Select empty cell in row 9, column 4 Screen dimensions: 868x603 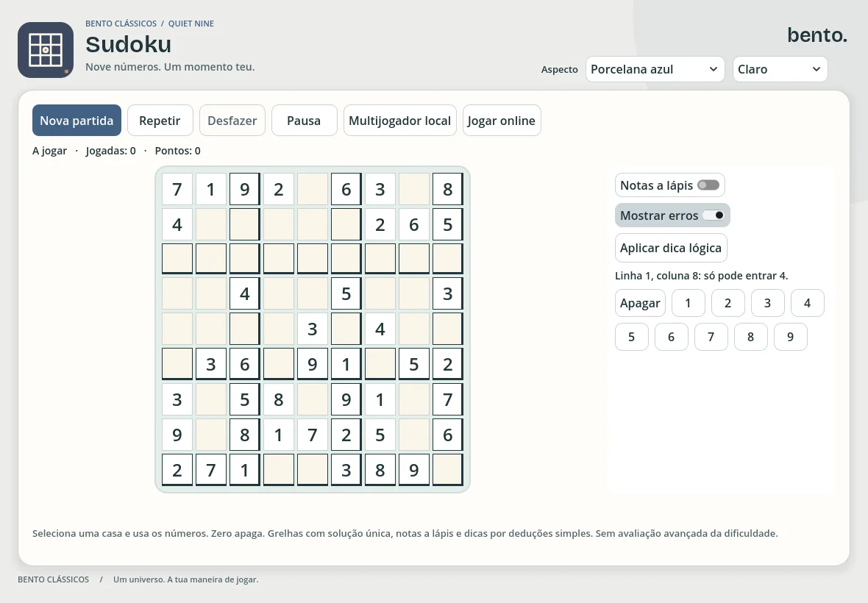click(x=279, y=470)
